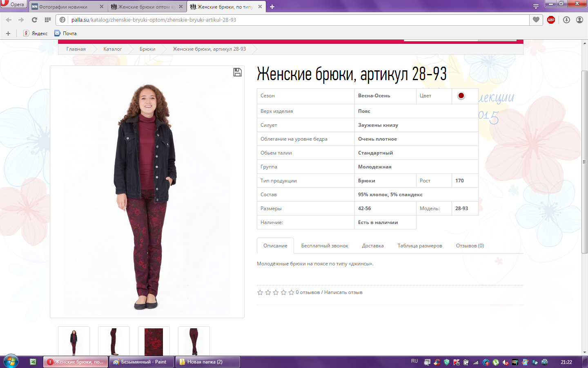Click the uTorrent tray icon

pyautogui.click(x=496, y=362)
